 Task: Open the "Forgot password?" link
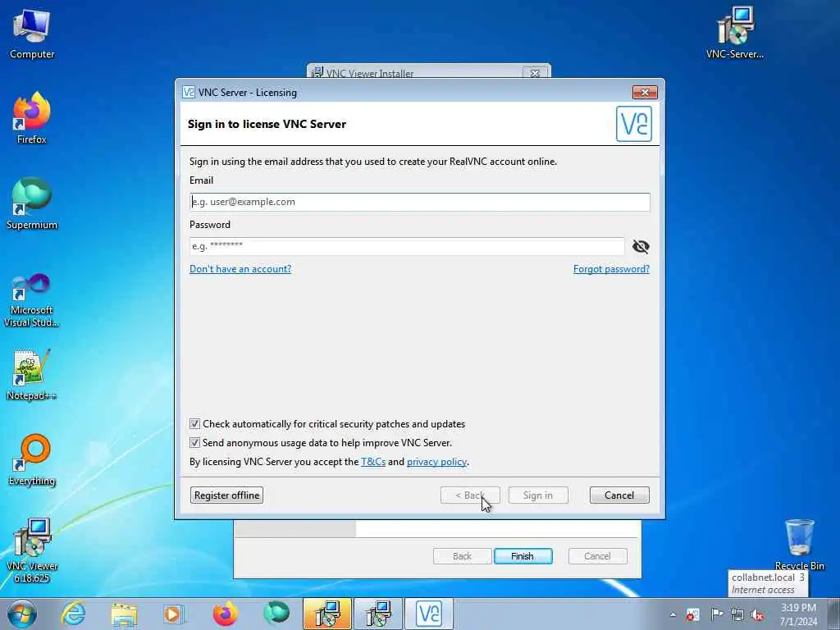pos(611,269)
